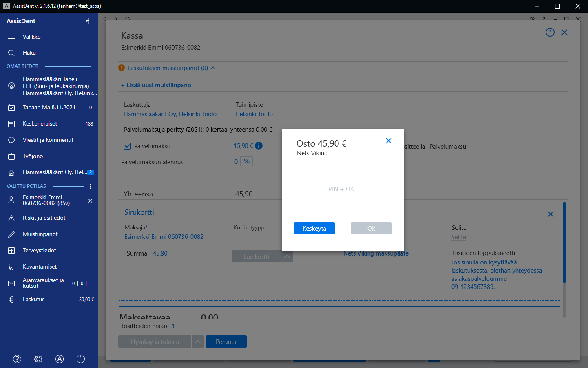Open the Haku search icon
The image size is (588, 368).
(x=11, y=53)
